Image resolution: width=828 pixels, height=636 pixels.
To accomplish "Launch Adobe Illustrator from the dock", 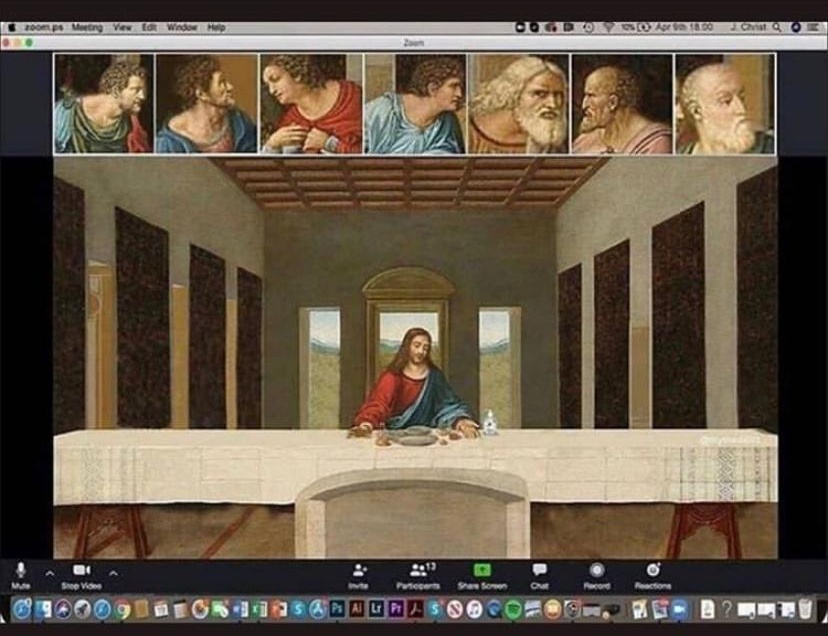I will pyautogui.click(x=356, y=609).
